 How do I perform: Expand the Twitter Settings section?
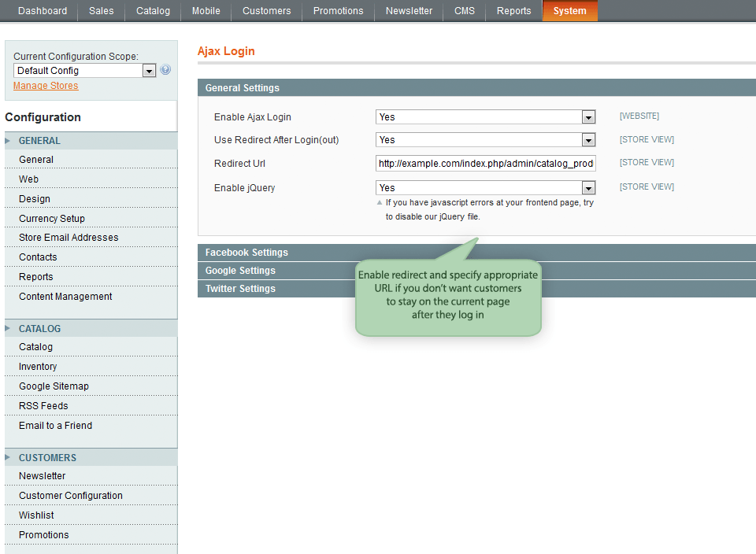[240, 289]
